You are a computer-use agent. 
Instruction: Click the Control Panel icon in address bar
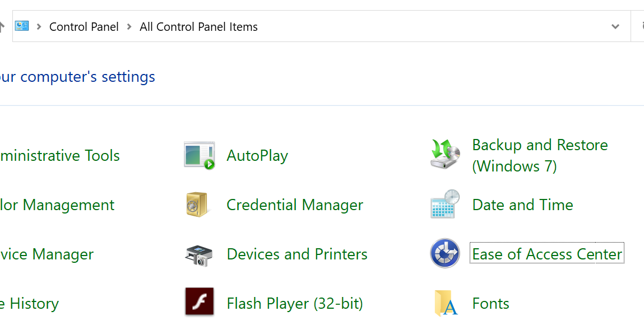22,26
